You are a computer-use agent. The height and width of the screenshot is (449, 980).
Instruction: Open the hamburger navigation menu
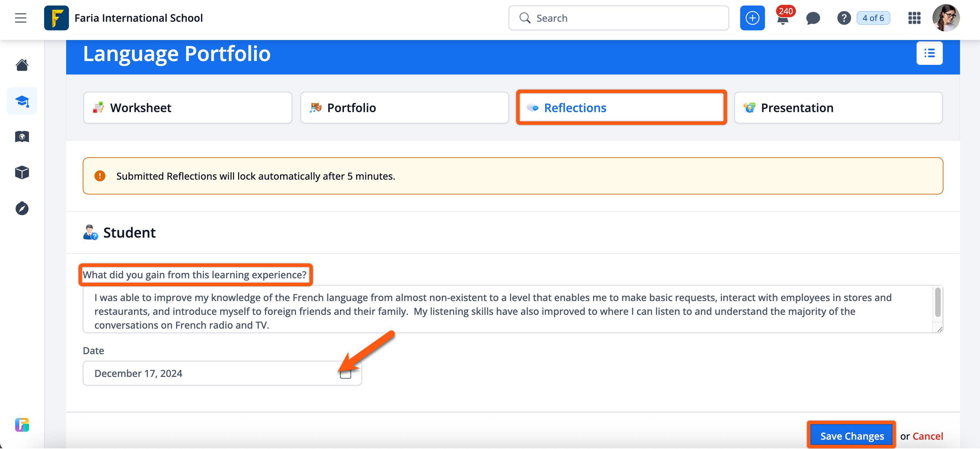tap(21, 18)
